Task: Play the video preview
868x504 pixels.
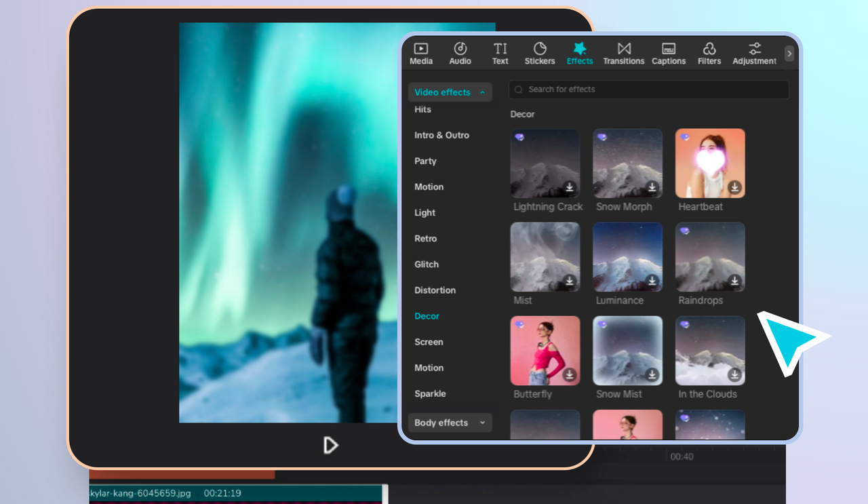Action: [330, 445]
